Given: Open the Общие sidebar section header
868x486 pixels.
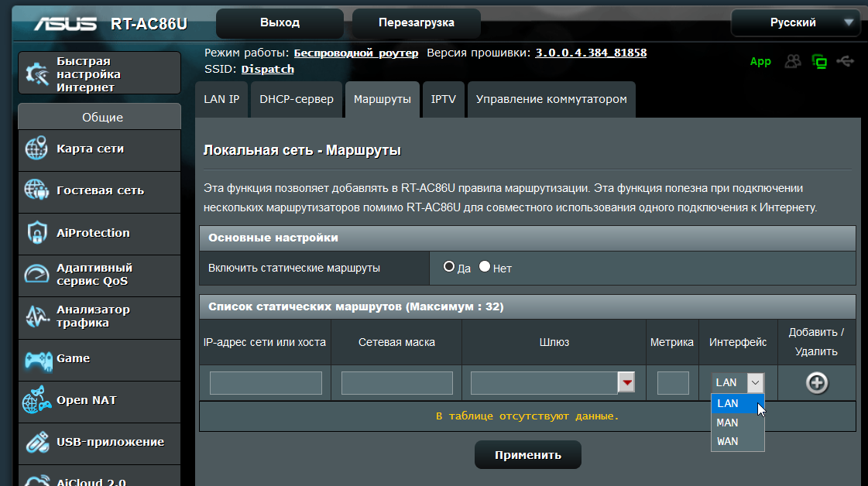Looking at the screenshot, I should [100, 117].
